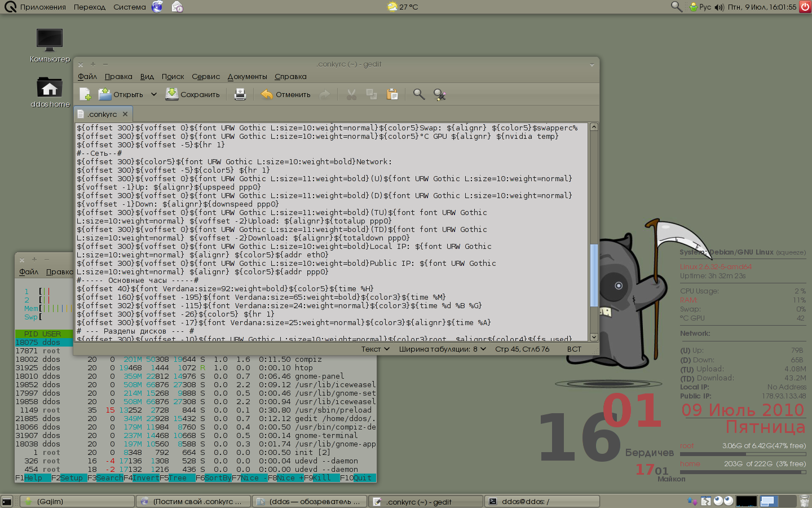Open Файл menu in the terminal window
This screenshot has height=508, width=812.
point(29,271)
